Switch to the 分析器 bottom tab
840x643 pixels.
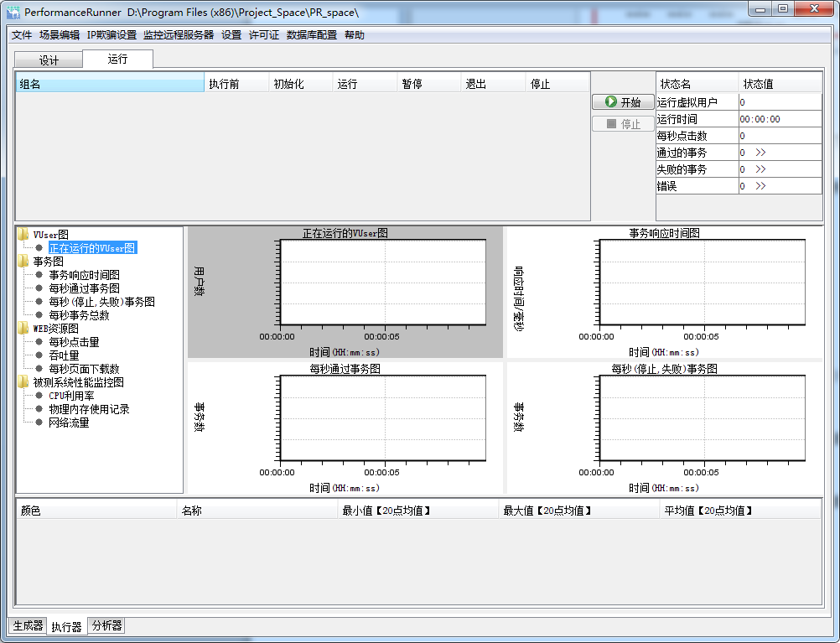[x=106, y=625]
